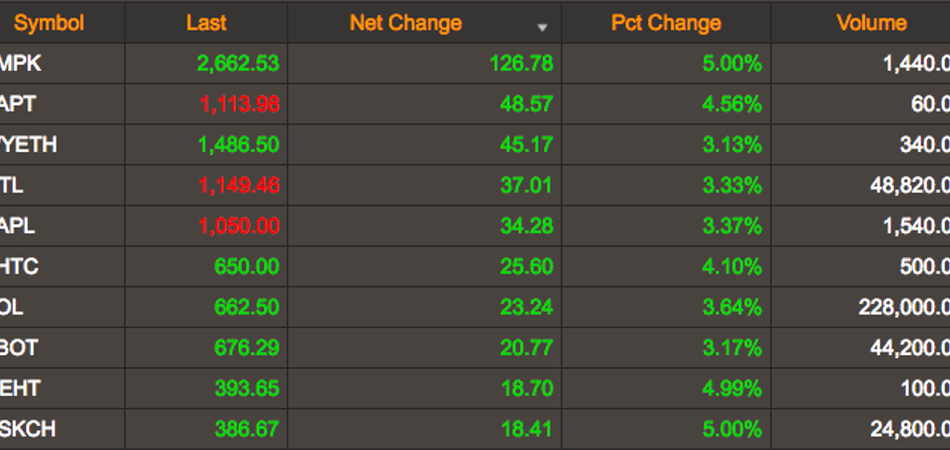The width and height of the screenshot is (950, 450).
Task: Click the Net Change column header label
Action: point(405,23)
